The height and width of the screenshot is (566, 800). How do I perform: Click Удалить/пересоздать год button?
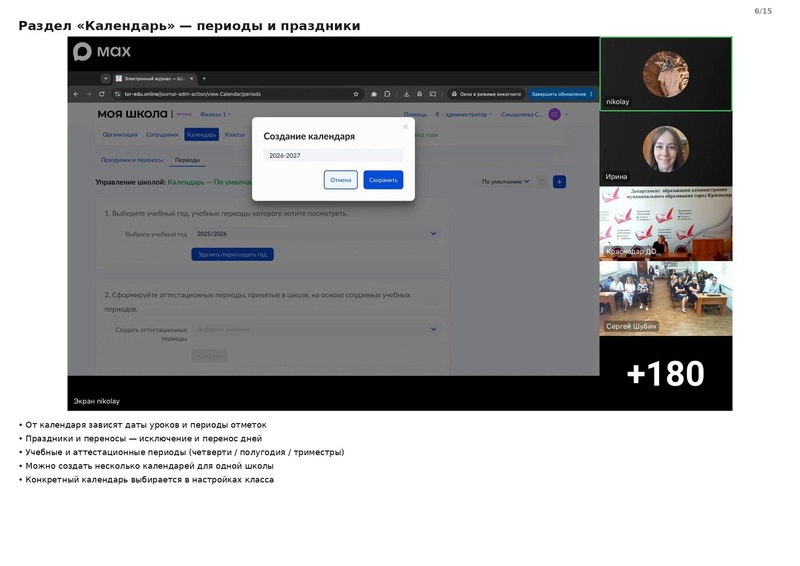click(x=233, y=254)
